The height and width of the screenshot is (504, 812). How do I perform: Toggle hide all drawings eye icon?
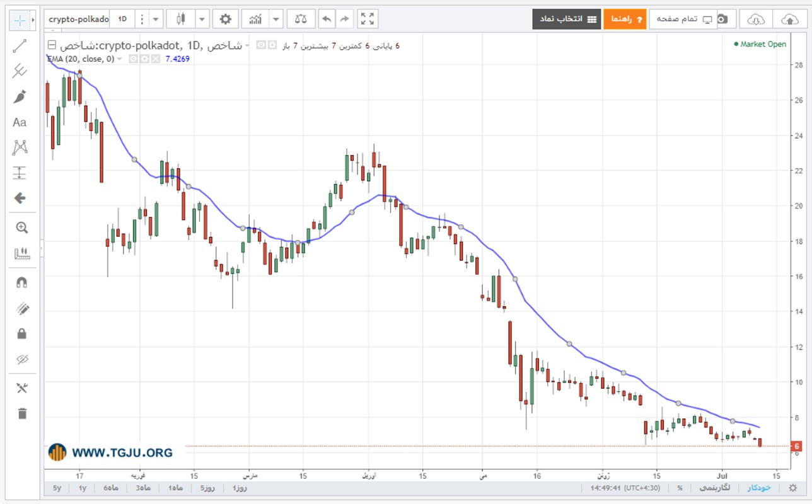[22, 359]
